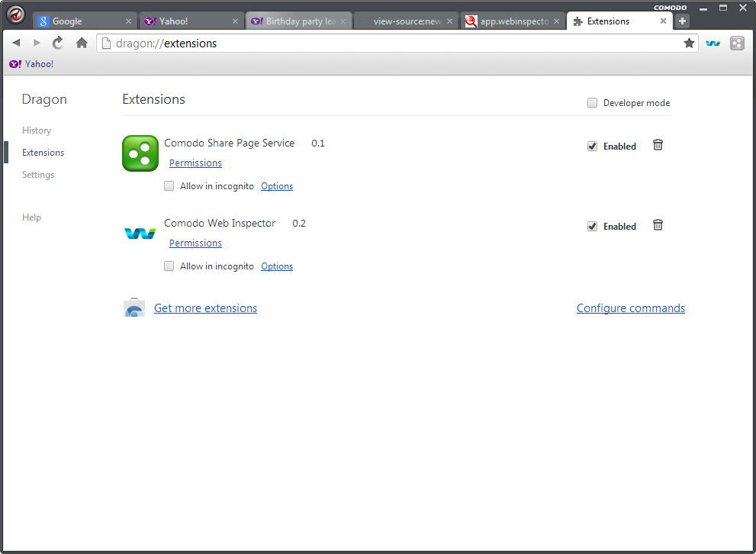Open the browser settings menu icon
Image resolution: width=756 pixels, height=554 pixels.
(x=737, y=43)
